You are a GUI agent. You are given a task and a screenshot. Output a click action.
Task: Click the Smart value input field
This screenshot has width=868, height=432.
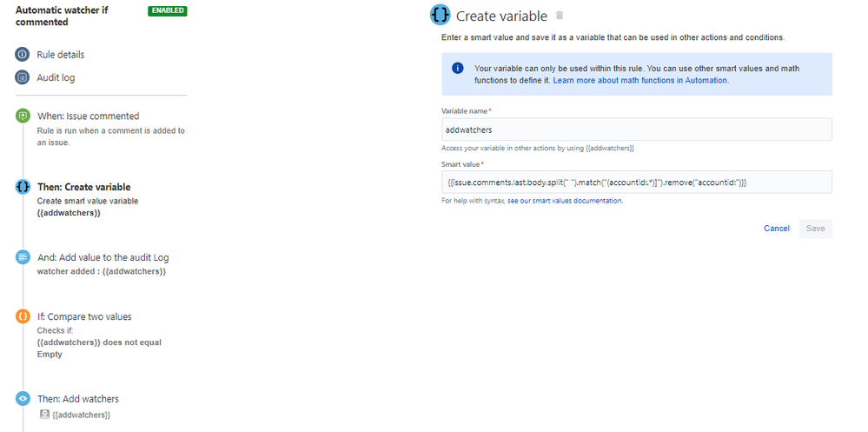[x=637, y=182]
